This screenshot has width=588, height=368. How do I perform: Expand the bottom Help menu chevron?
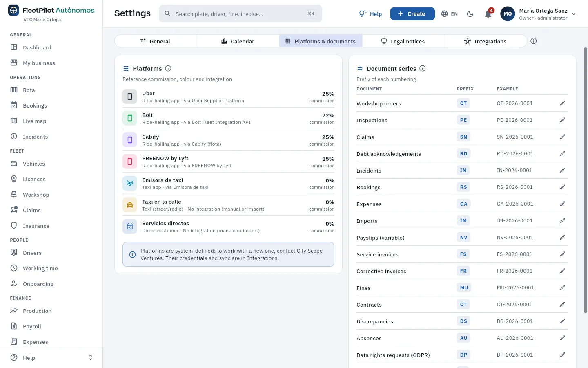pos(91,358)
